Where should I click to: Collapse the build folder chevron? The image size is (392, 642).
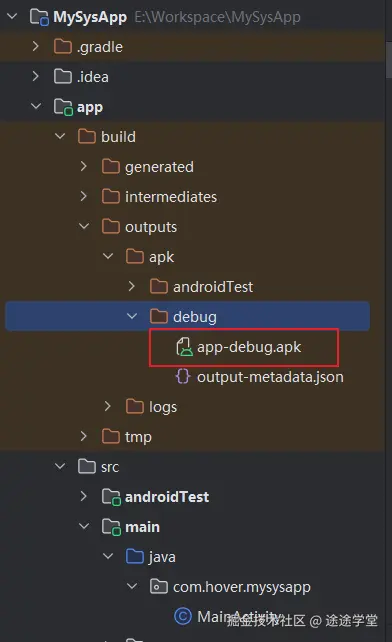tap(60, 136)
